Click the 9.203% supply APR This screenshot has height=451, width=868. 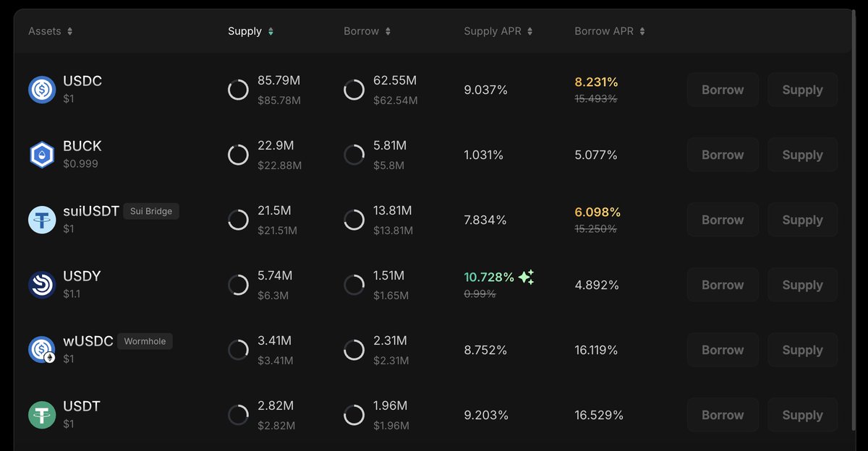point(486,415)
